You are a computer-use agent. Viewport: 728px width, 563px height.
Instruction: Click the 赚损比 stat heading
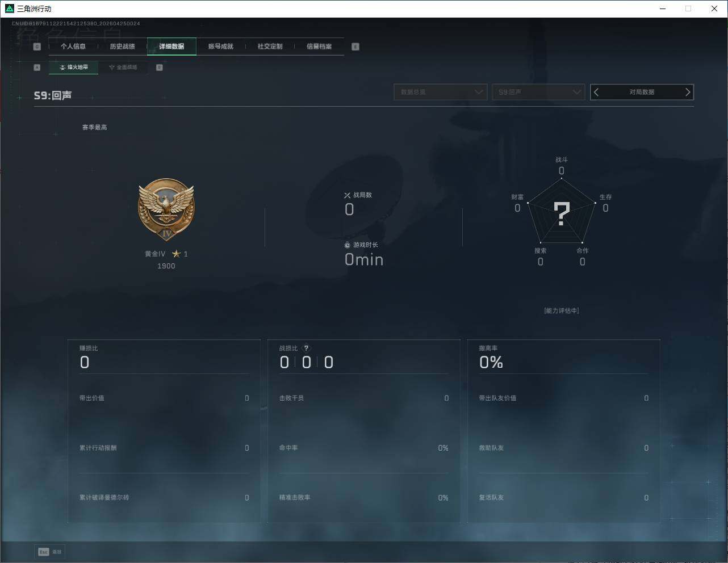(89, 348)
